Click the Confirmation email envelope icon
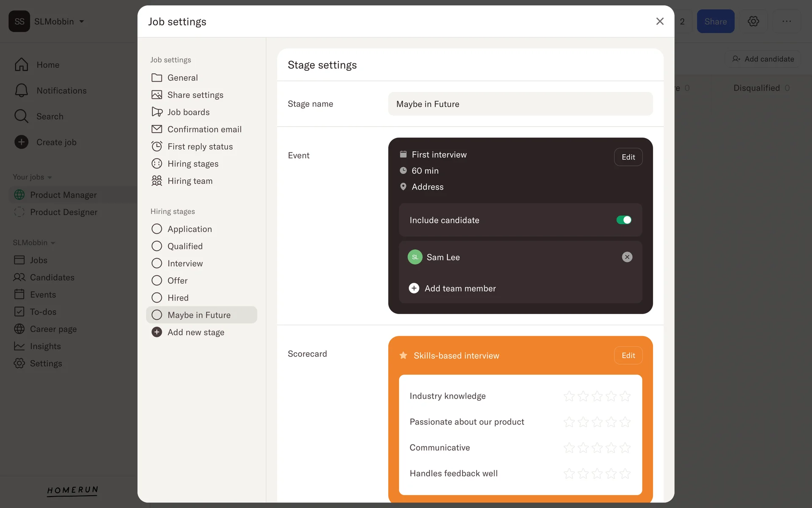This screenshot has width=812, height=508. point(156,129)
